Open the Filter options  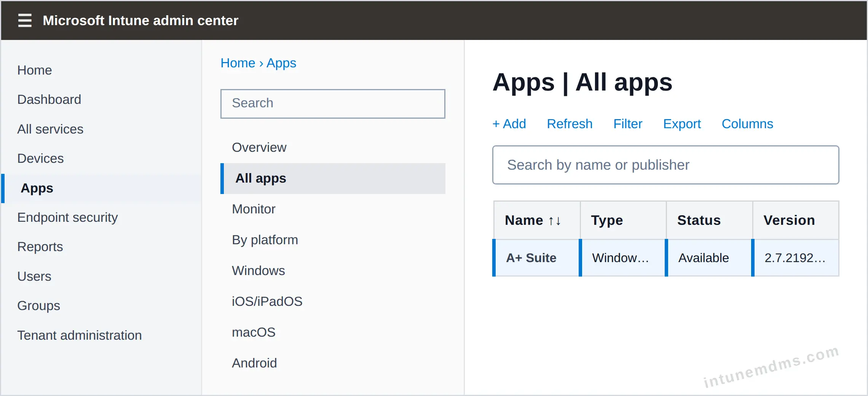coord(628,124)
